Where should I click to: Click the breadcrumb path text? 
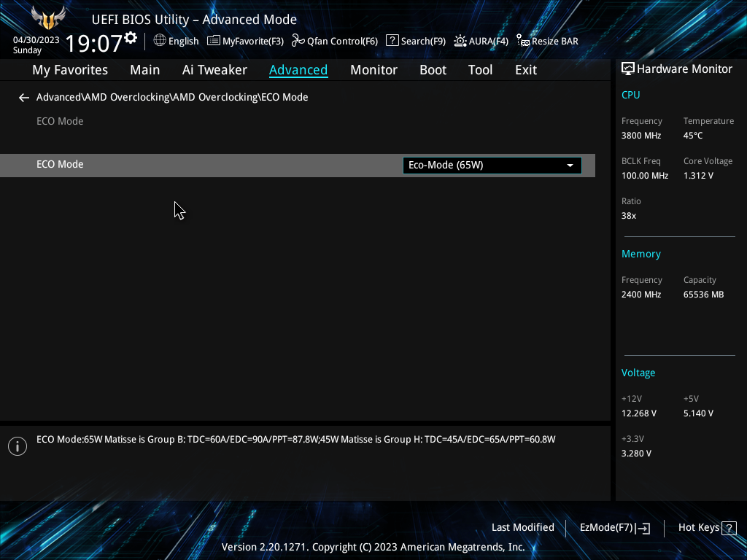pos(172,97)
